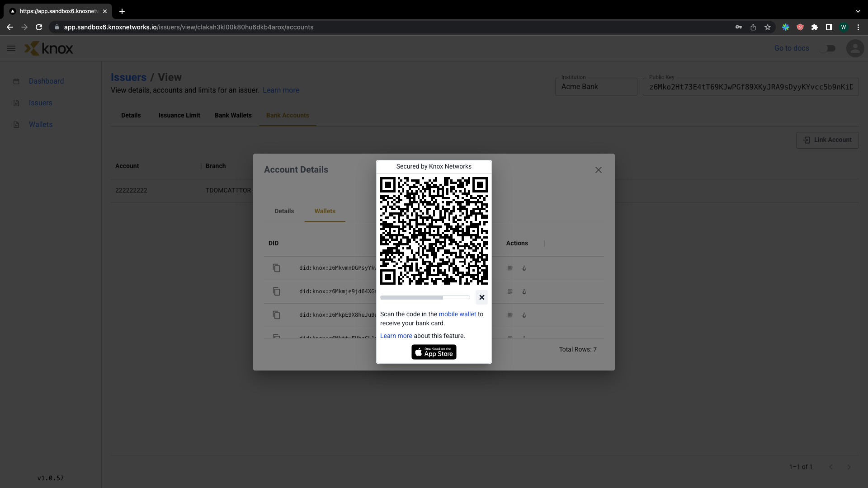
Task: Click the Public Key field
Action: pyautogui.click(x=751, y=87)
